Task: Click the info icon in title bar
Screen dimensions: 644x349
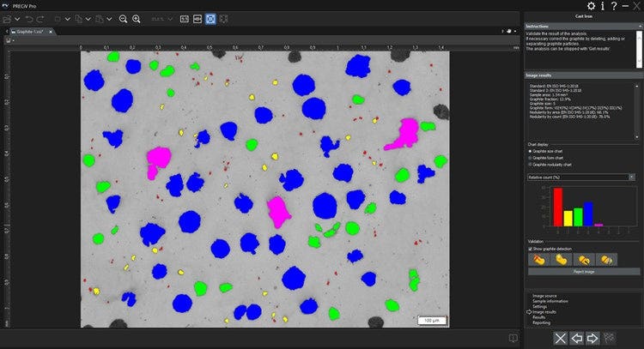Action: 602,7
